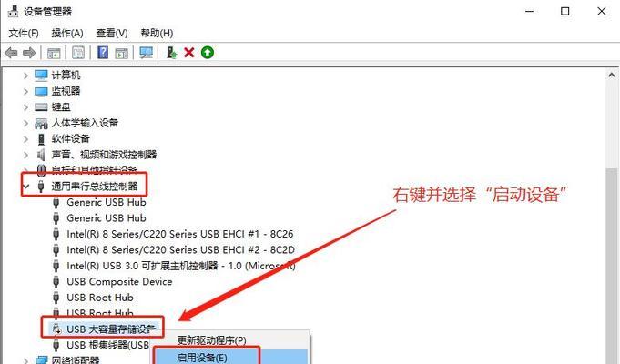Expand the 监视器 category
Screen dimensions: 620x364
coord(25,91)
